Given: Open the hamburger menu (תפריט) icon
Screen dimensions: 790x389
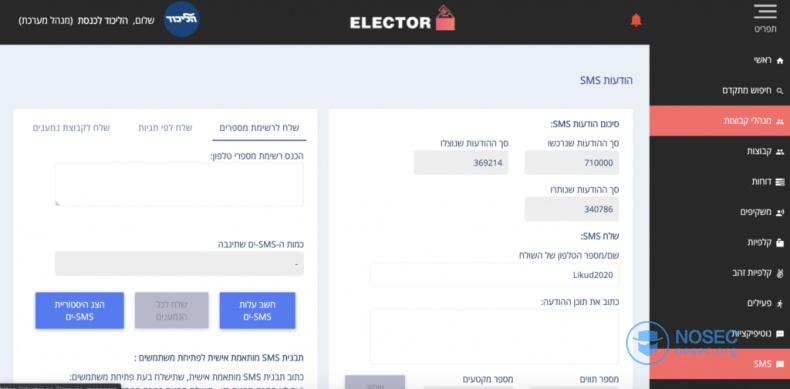Looking at the screenshot, I should (x=765, y=12).
